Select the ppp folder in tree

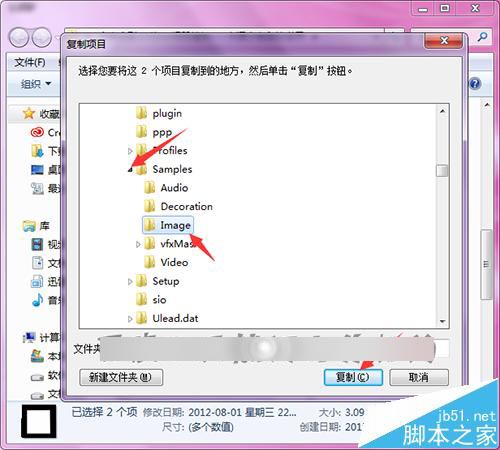coord(154,132)
